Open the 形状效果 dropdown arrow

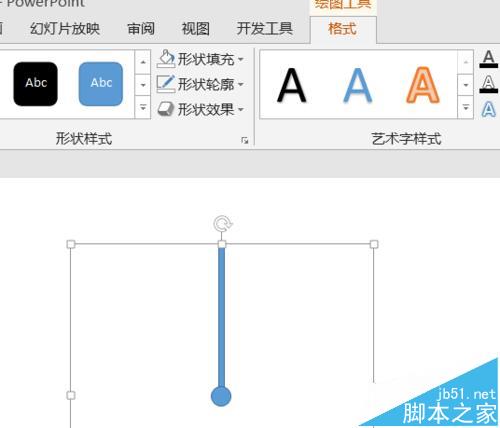(241, 109)
